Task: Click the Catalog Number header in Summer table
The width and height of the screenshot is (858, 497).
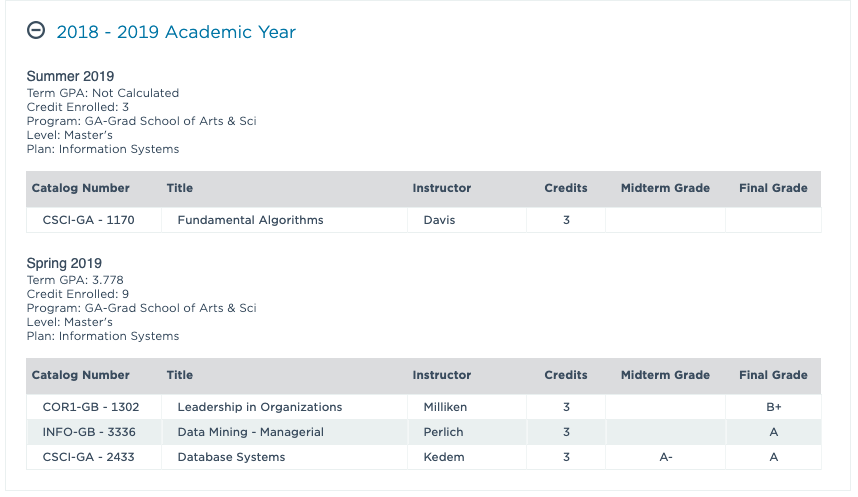Action: [x=81, y=188]
